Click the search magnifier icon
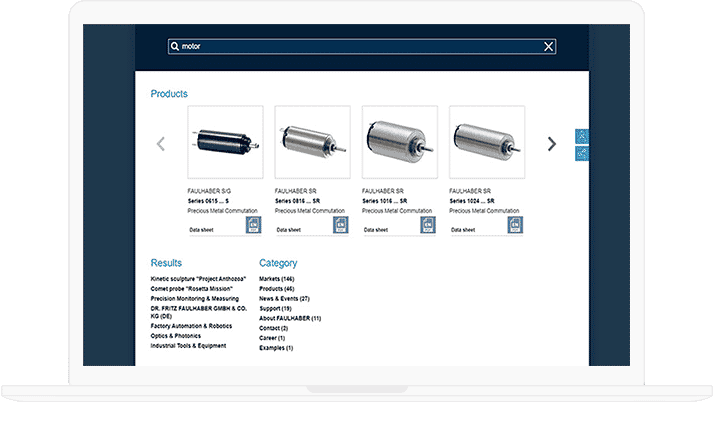 [174, 47]
